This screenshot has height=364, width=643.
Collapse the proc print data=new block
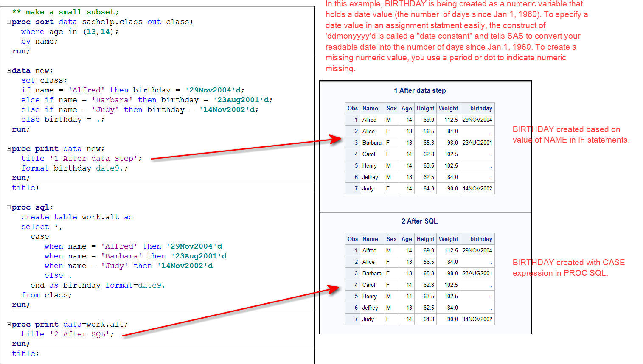pyautogui.click(x=8, y=149)
